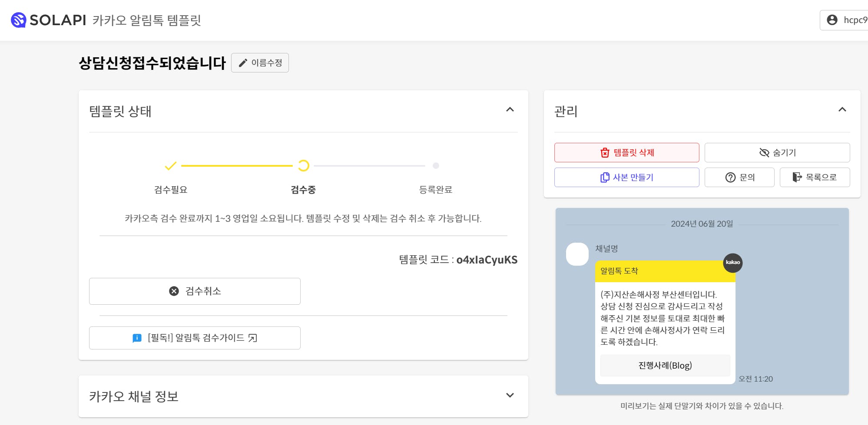Click the template code o4xIaCyuKS
This screenshot has width=868, height=425.
click(x=487, y=260)
